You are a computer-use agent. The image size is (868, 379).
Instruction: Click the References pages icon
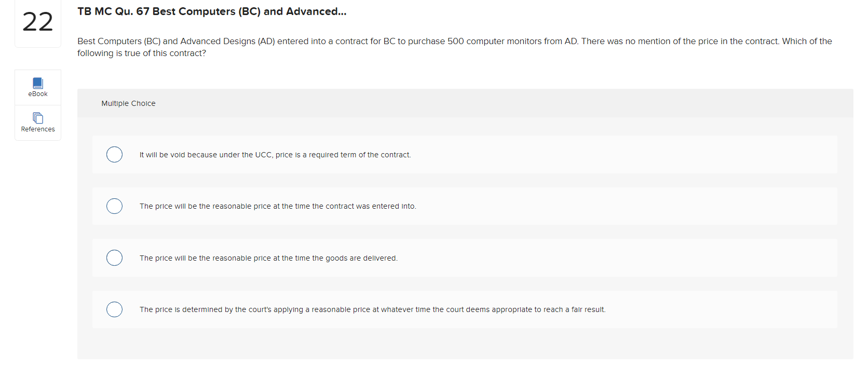point(37,118)
